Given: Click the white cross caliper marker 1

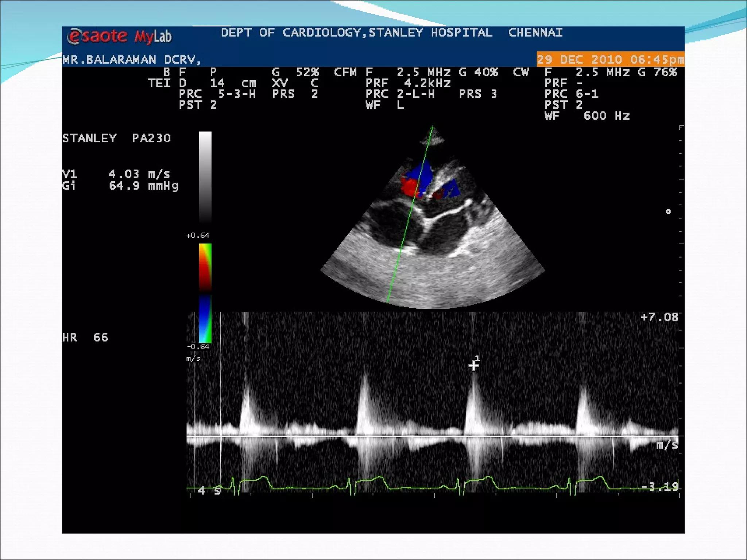Looking at the screenshot, I should coord(473,365).
